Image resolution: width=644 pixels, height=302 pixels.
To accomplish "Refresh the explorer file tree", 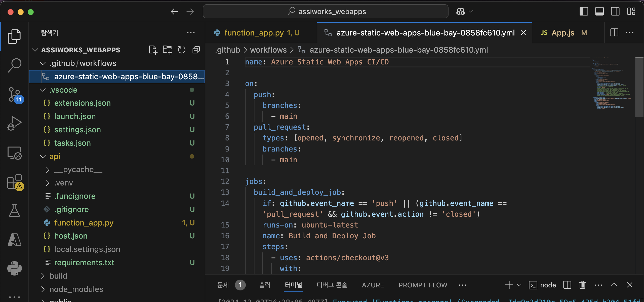I will click(x=181, y=50).
